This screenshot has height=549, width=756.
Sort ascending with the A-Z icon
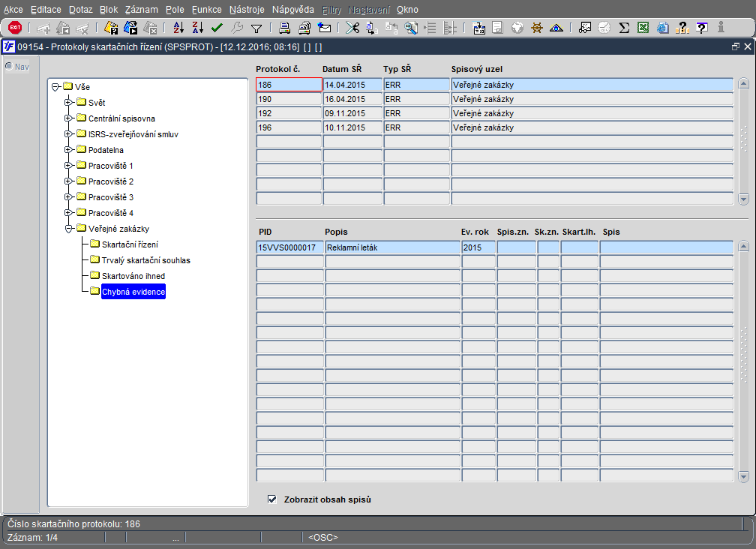pos(178,28)
